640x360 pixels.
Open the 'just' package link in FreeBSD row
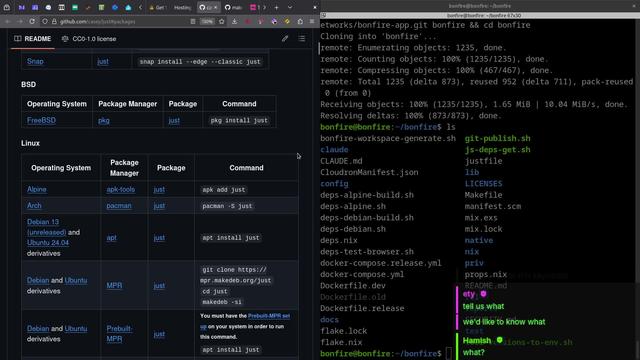click(x=174, y=120)
